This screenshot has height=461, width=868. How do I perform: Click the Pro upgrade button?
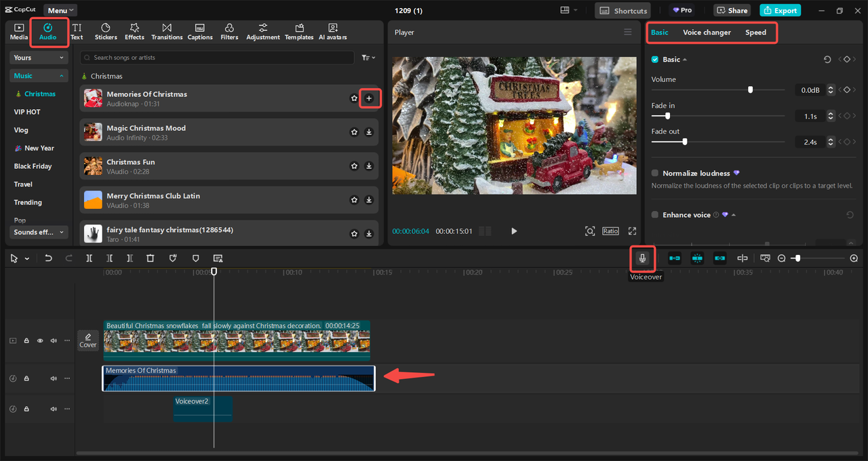pyautogui.click(x=682, y=10)
